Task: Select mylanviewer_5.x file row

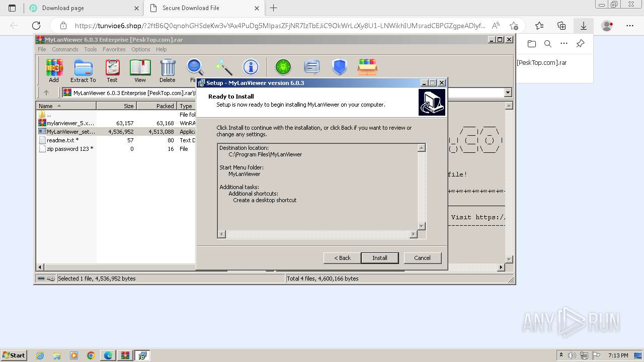Action: pyautogui.click(x=116, y=123)
